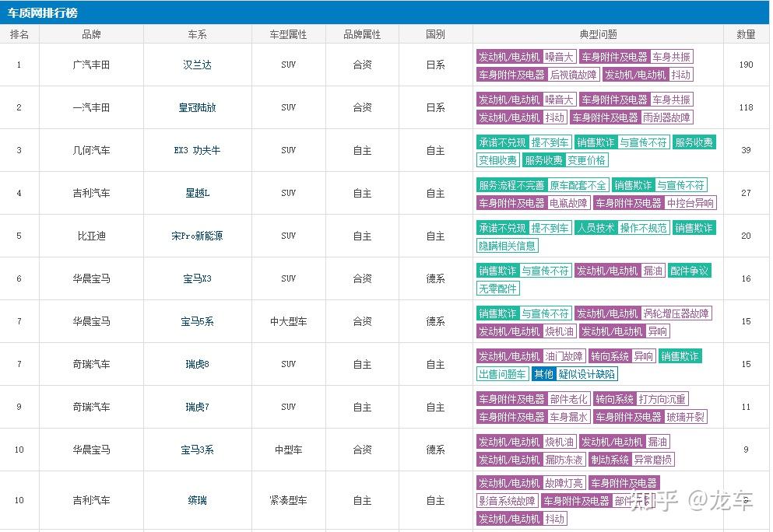Click the 电瓶故障 tag in 星越L row
The height and width of the screenshot is (532, 773).
pyautogui.click(x=568, y=203)
